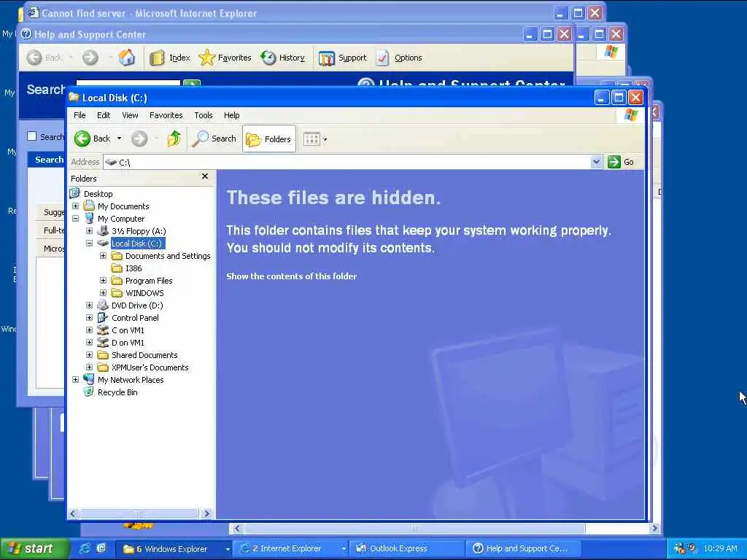Screen dimensions: 747x560
Task: Toggle the Search checkbox in Help and Support
Action: [32, 136]
